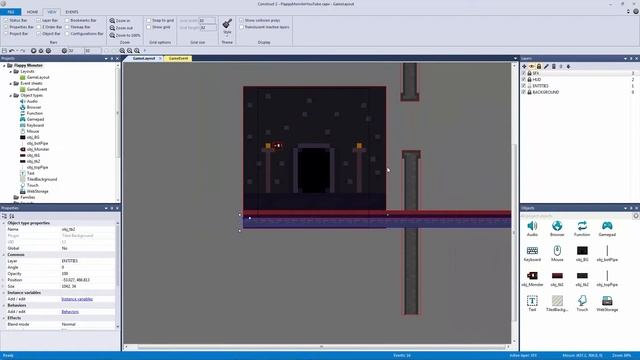Click the add layer plus icon
Screen dimensions: 640x360
524,66
